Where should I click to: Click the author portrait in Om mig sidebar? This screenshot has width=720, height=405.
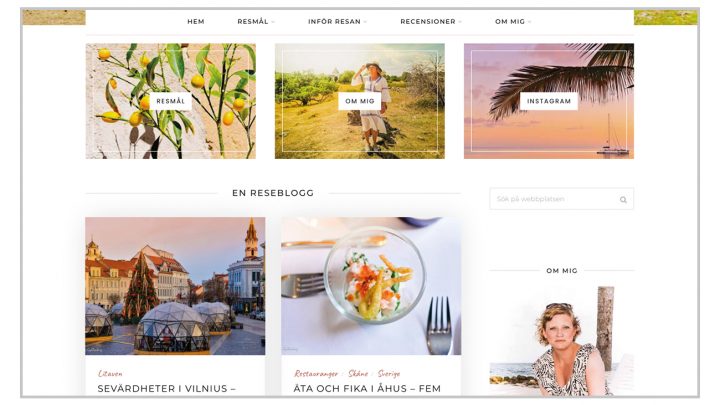click(x=562, y=341)
